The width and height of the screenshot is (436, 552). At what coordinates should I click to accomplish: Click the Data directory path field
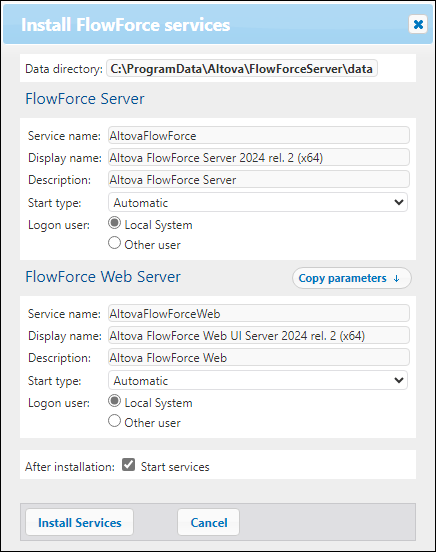[242, 68]
